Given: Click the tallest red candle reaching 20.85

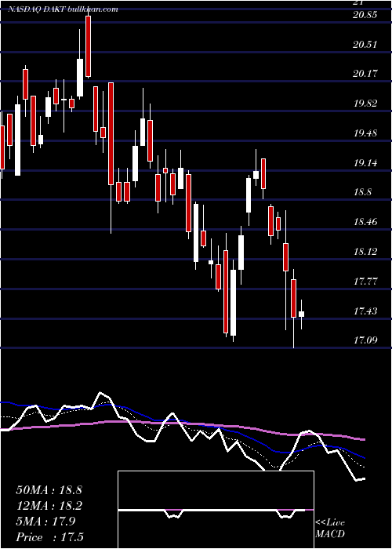Looking at the screenshot, I should [88, 46].
